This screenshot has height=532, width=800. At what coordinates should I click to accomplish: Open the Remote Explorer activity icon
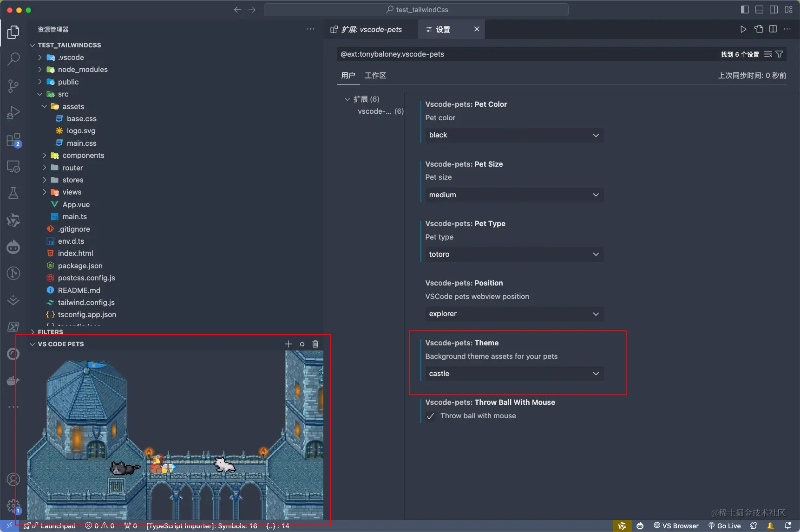13,166
